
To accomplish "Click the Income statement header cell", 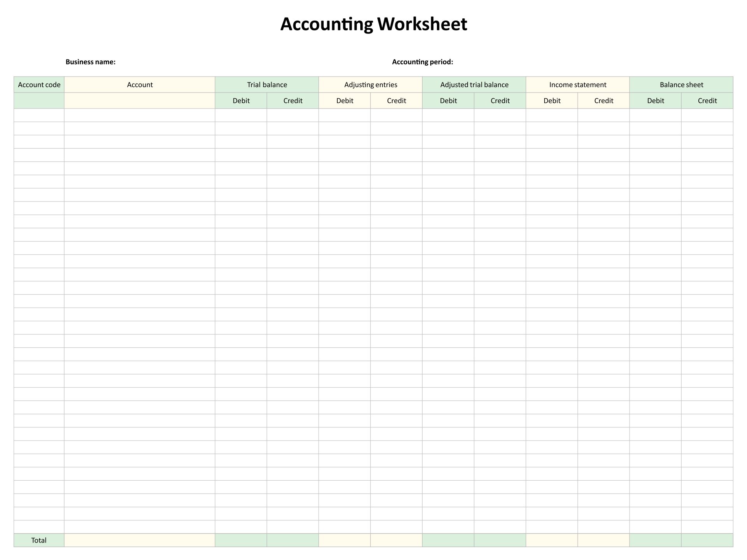I will tap(577, 85).
